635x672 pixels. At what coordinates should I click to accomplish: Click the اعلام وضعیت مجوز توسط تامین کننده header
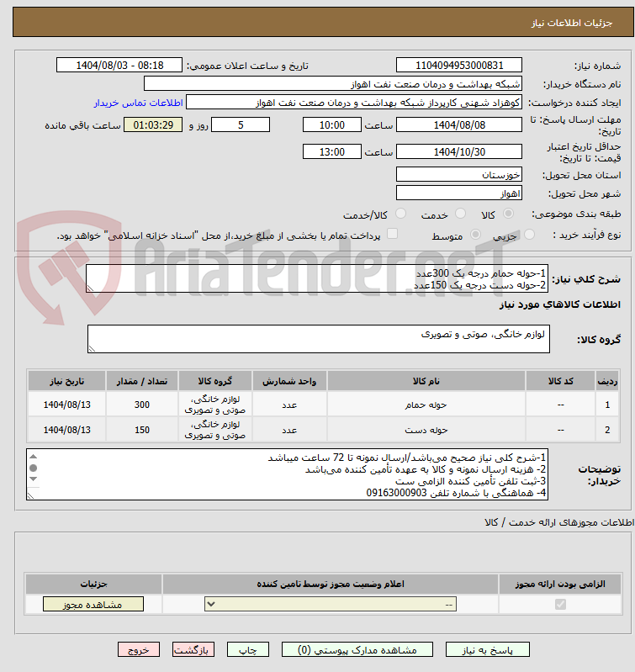tap(331, 584)
